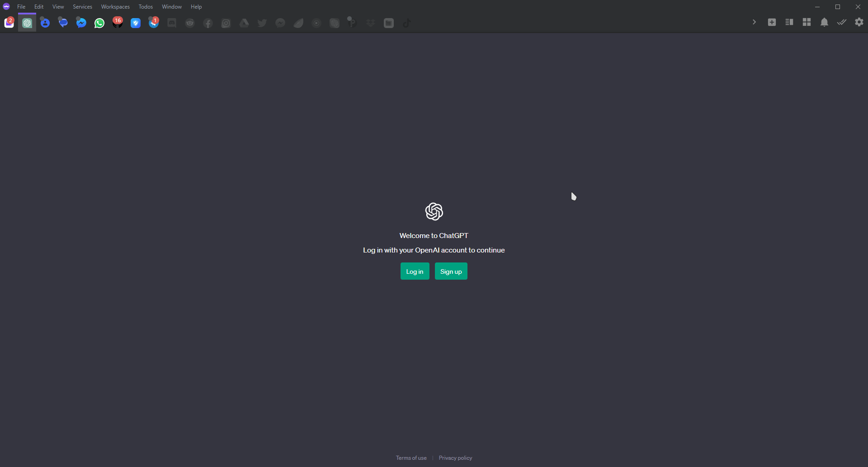Switch to the WhatsApp service

(x=99, y=23)
